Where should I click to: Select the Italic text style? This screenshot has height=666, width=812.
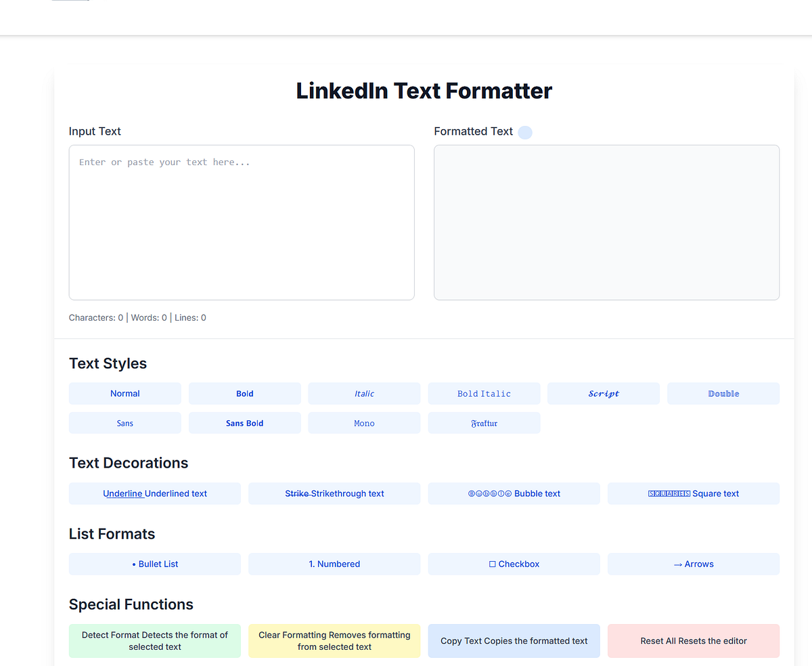click(364, 393)
